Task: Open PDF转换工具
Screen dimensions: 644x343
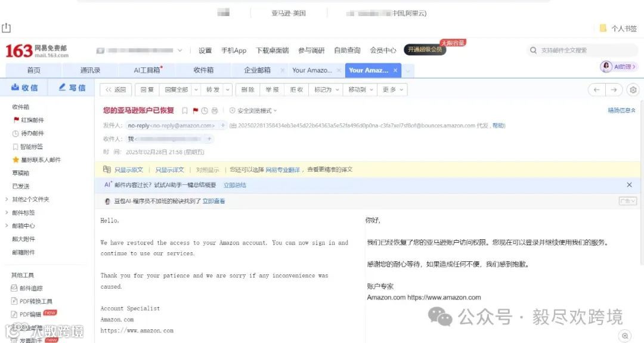Action: (x=32, y=301)
